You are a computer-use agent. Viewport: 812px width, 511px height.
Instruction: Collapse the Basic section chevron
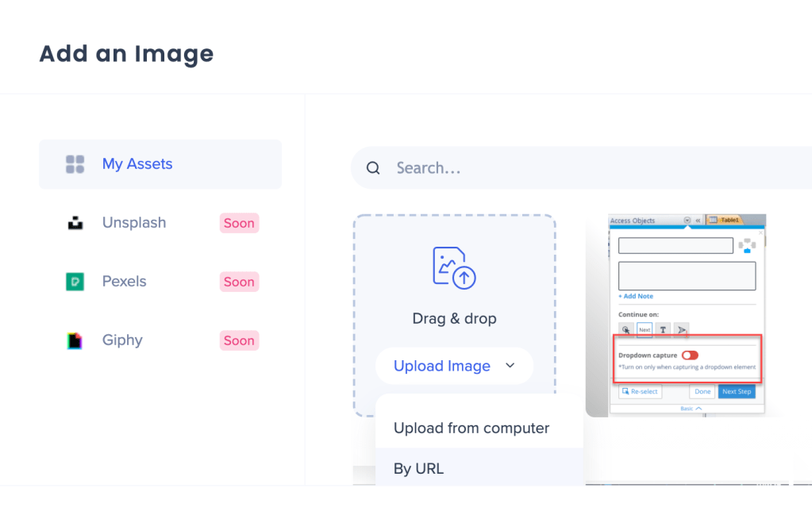[x=697, y=408]
